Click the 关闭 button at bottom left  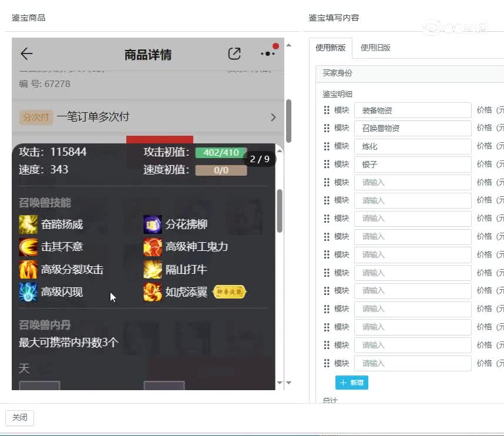19,417
